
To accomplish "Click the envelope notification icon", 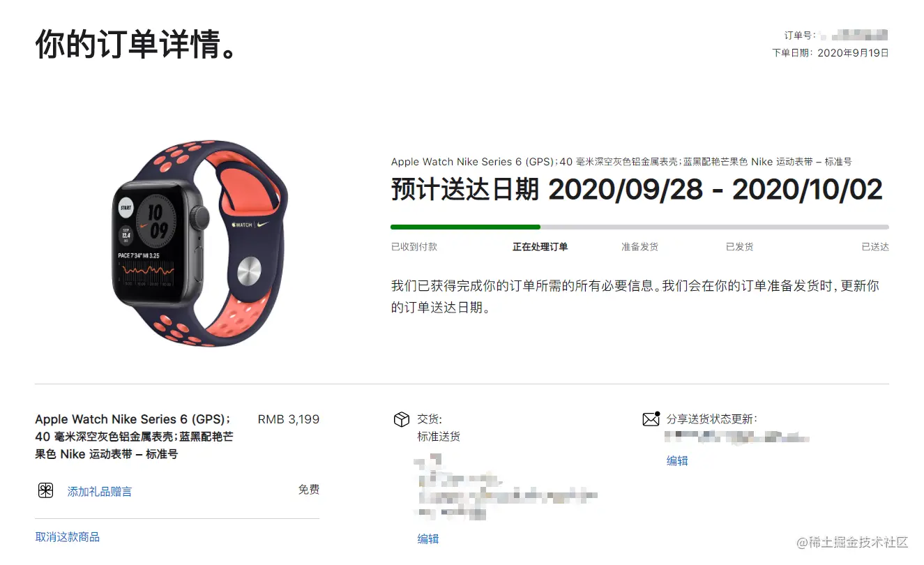I will [x=651, y=419].
